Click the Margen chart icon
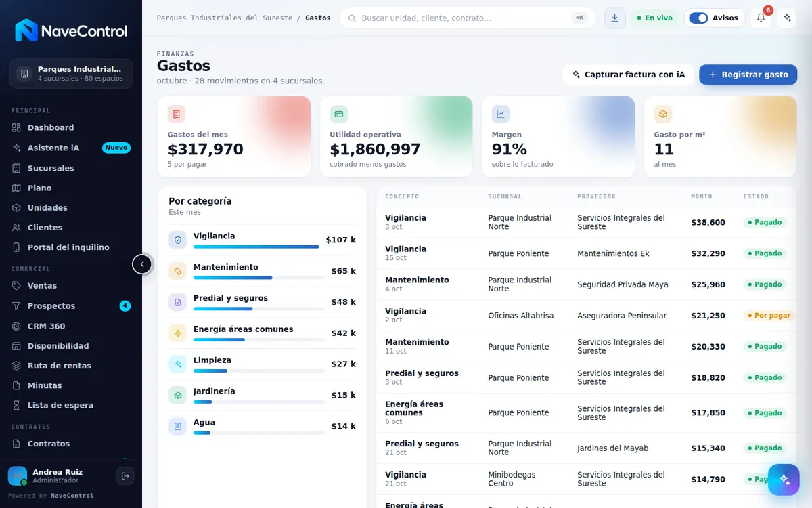This screenshot has height=508, width=812. click(501, 114)
